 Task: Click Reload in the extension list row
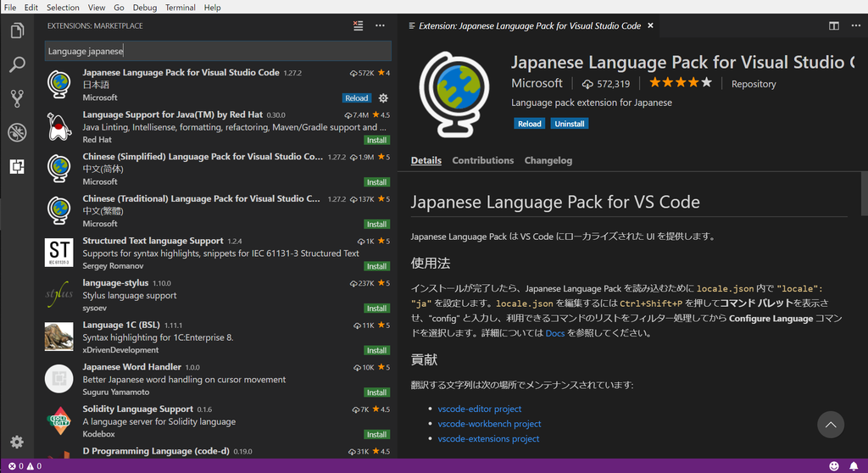356,98
